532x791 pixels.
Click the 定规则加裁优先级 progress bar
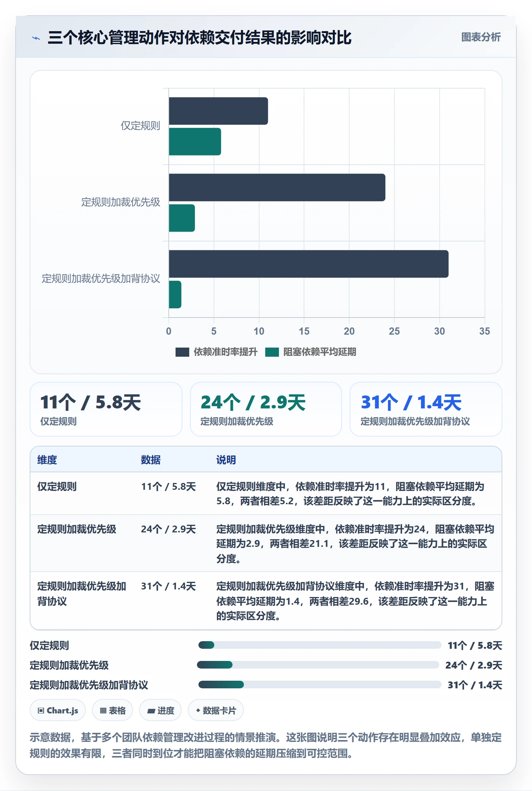click(x=318, y=665)
